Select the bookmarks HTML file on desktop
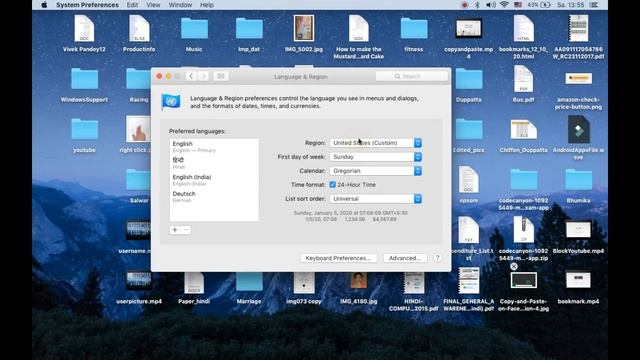The width and height of the screenshot is (640, 360). click(523, 29)
